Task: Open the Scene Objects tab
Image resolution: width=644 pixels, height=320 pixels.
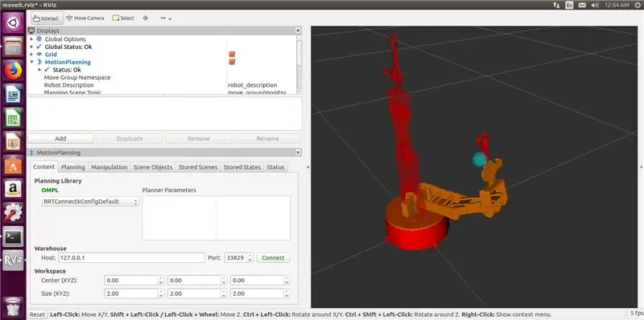Action: [x=153, y=167]
